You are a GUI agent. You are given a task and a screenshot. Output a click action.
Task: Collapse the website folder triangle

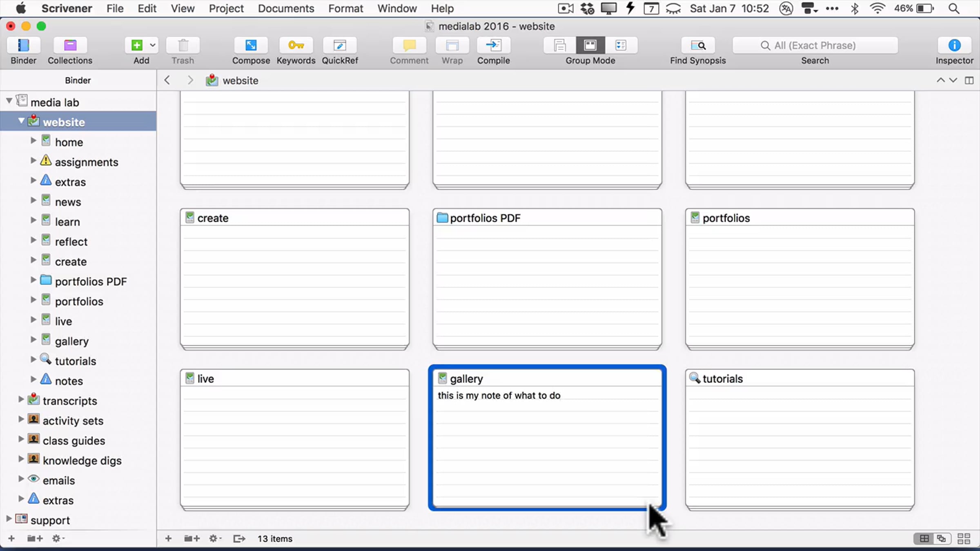(x=21, y=121)
